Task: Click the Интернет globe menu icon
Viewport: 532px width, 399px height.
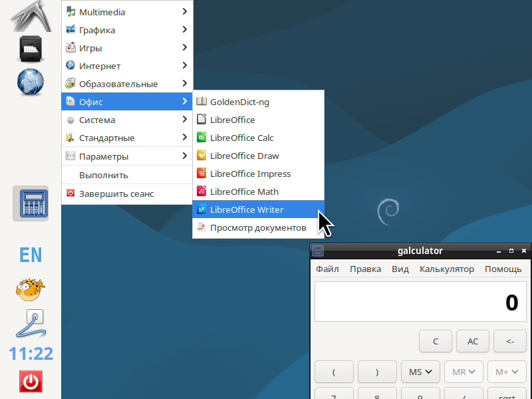Action: point(70,65)
